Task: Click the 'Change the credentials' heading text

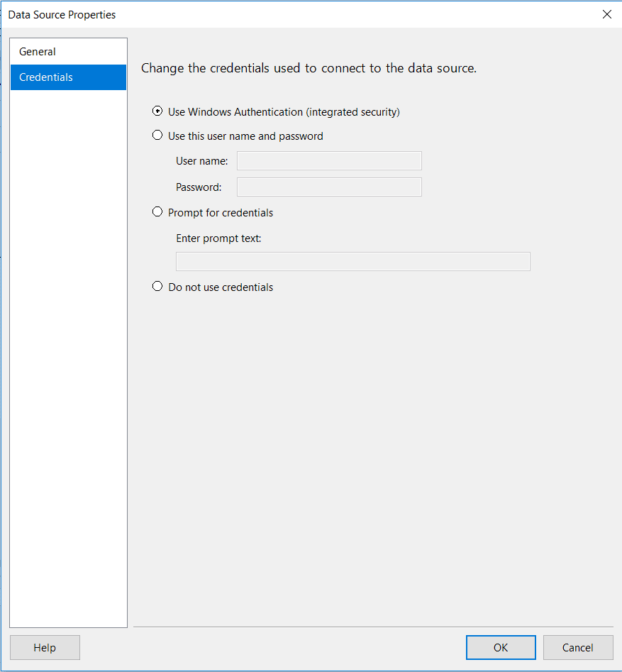Action: (309, 69)
